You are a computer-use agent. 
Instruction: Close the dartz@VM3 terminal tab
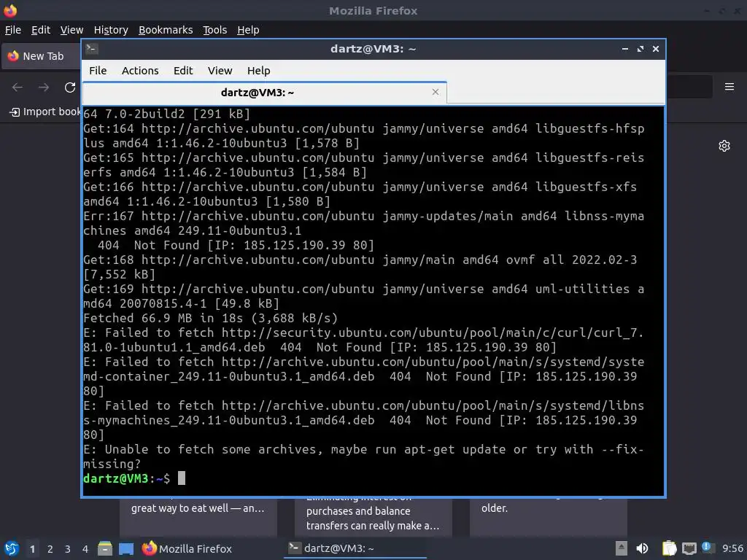pyautogui.click(x=435, y=92)
